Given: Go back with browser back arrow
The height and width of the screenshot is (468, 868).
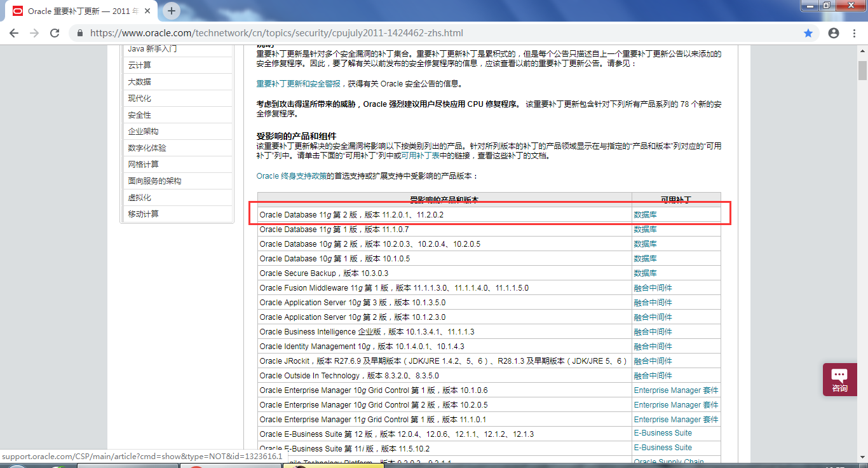Looking at the screenshot, I should [14, 33].
